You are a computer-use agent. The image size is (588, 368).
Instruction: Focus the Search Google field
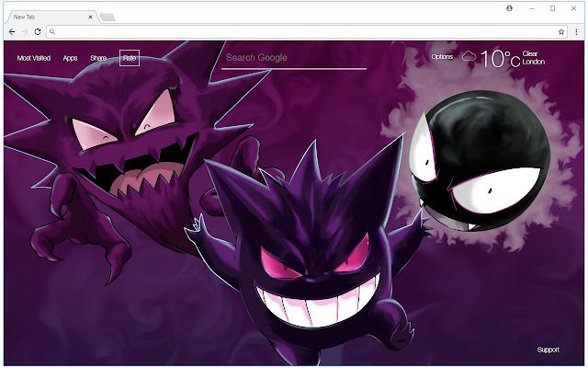click(294, 58)
